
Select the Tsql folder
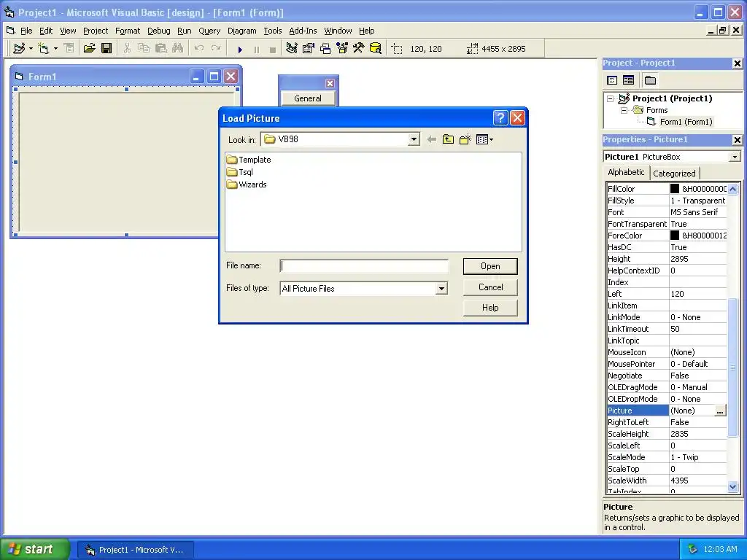tap(240, 172)
